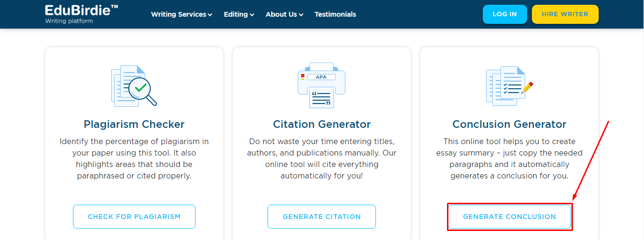
Task: Click the Conclusion Generator description paragraph
Action: 509,158
